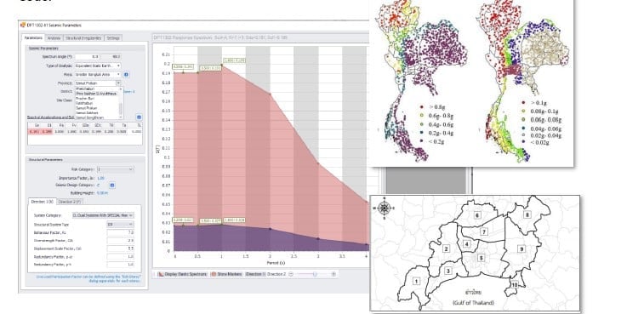
Task: Click the application icon in window title bar
Action: 23,25
